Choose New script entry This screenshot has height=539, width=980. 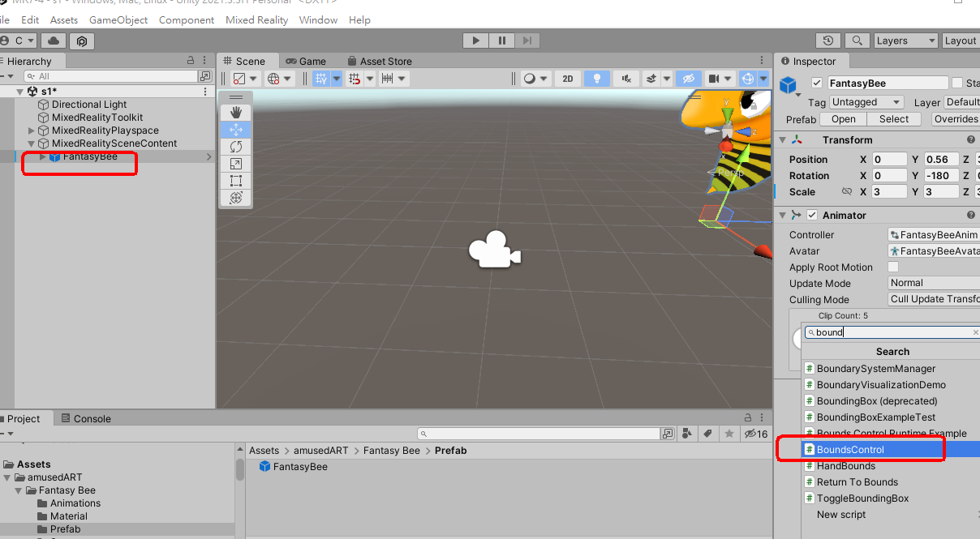[890, 514]
